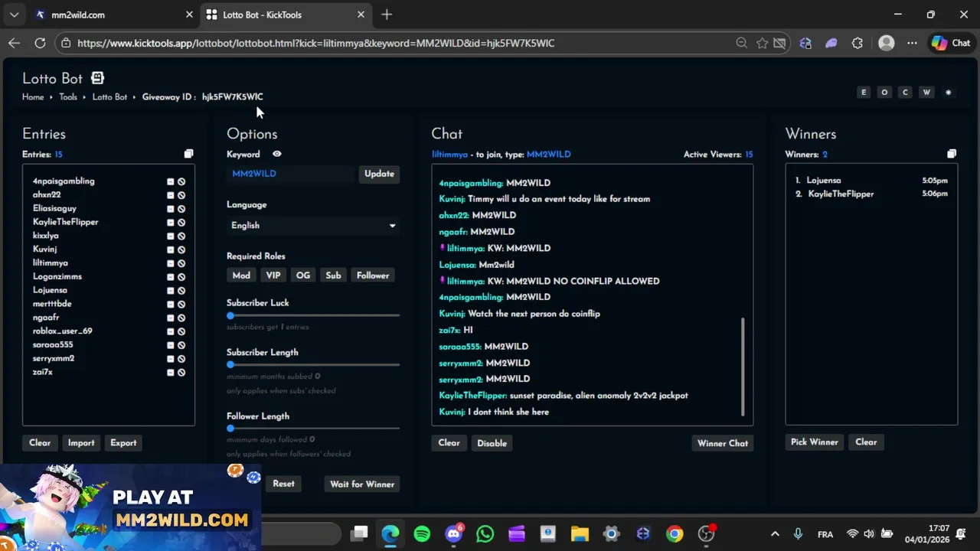Open the purple ghost extension
980x551 pixels.
tap(831, 43)
